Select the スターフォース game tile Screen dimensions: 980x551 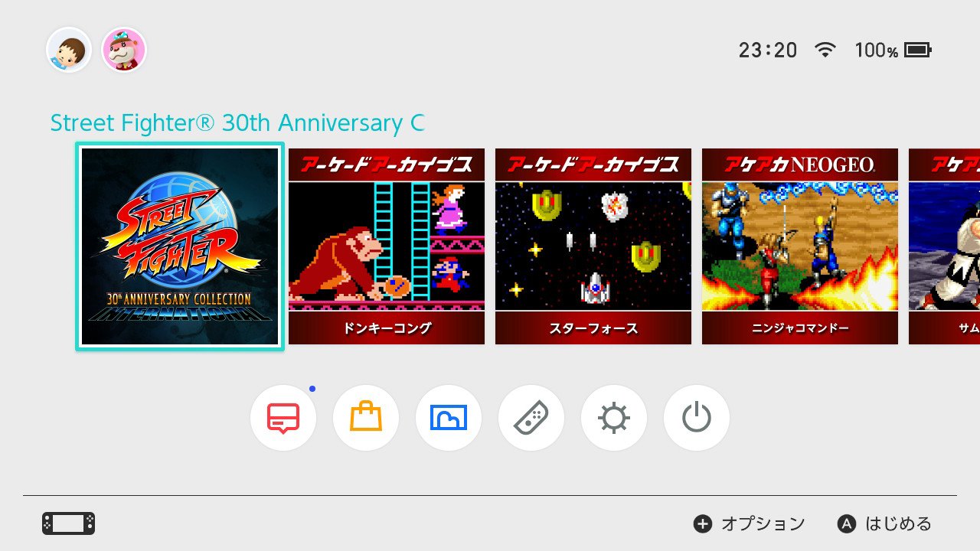coord(593,246)
